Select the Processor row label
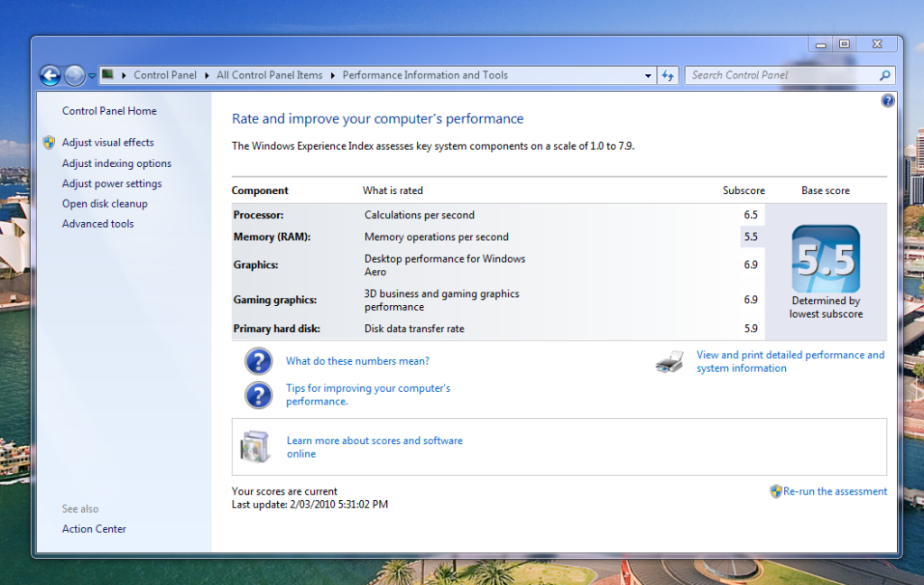 pos(258,215)
